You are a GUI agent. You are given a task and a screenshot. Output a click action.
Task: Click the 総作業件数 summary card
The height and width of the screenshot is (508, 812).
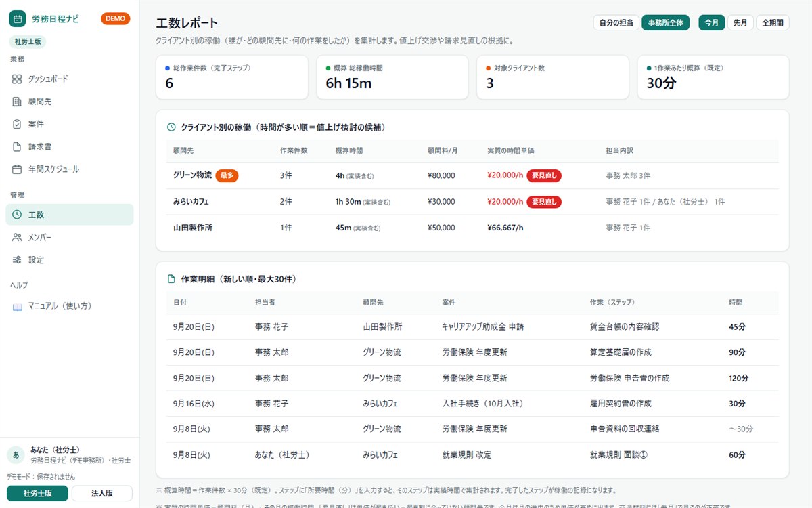pyautogui.click(x=232, y=77)
